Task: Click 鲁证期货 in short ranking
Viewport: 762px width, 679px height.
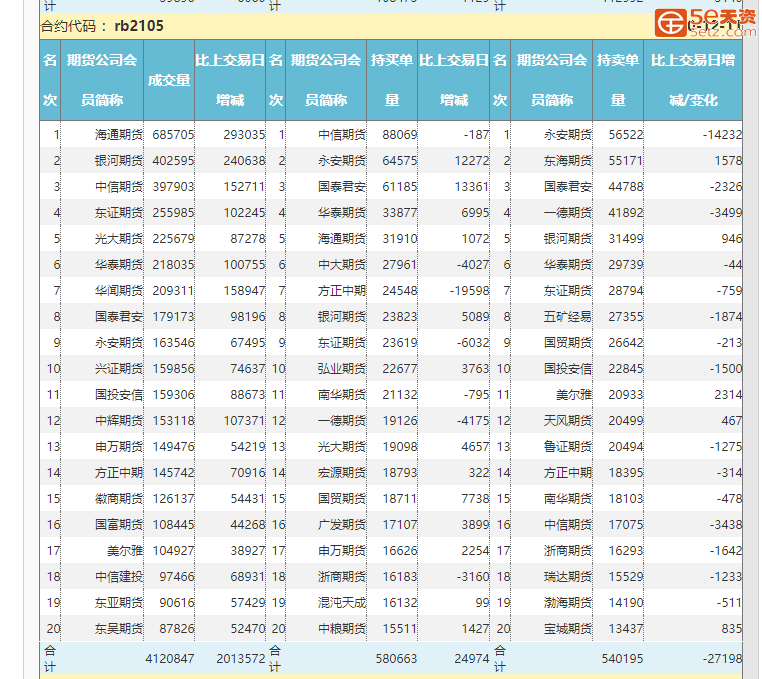Action: click(x=568, y=447)
